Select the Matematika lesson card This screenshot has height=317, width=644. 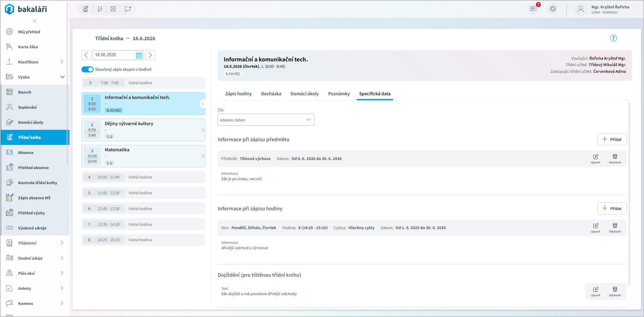coord(143,156)
